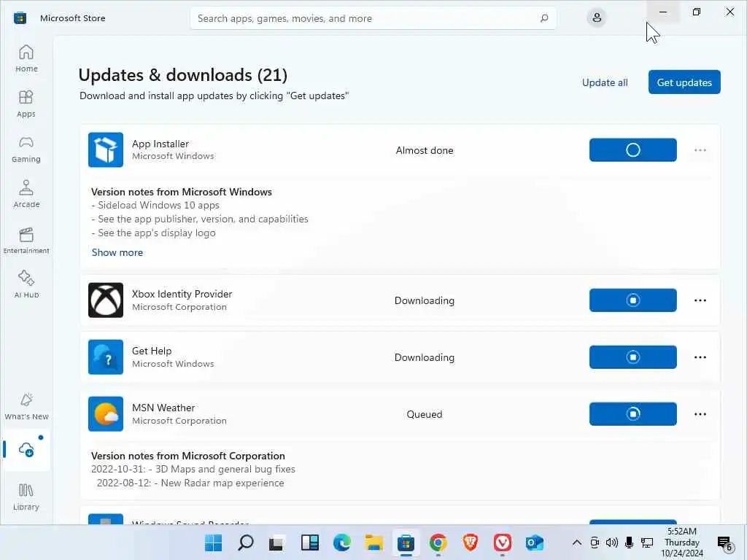Stop the Xbox Identity Provider download
The height and width of the screenshot is (560, 747).
tap(632, 300)
